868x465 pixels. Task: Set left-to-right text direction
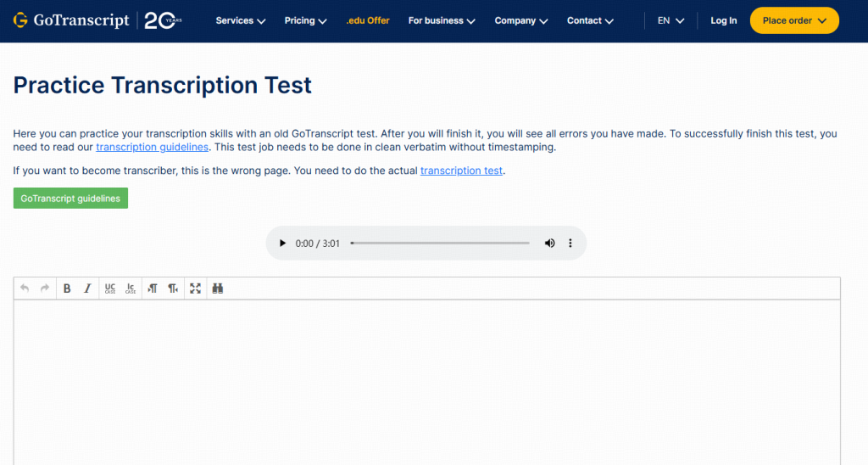[153, 289]
